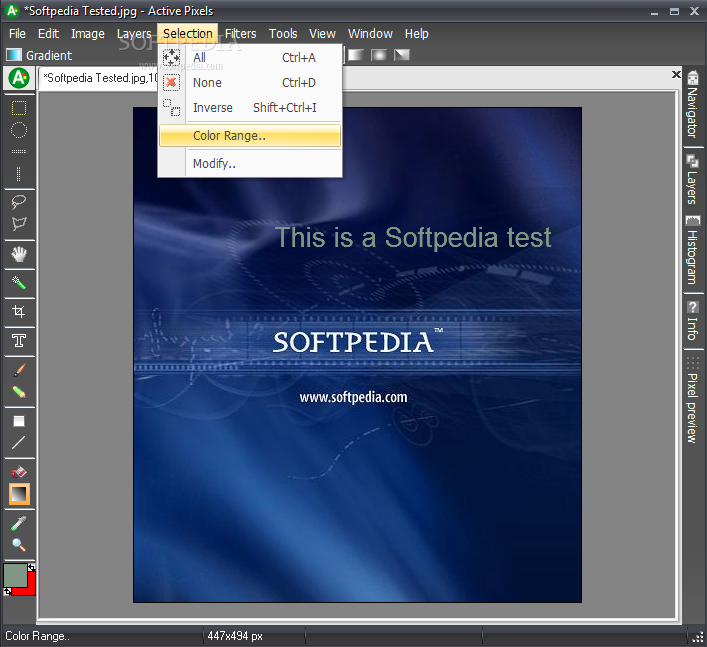Open the Pixel preview side panel

pos(693,401)
